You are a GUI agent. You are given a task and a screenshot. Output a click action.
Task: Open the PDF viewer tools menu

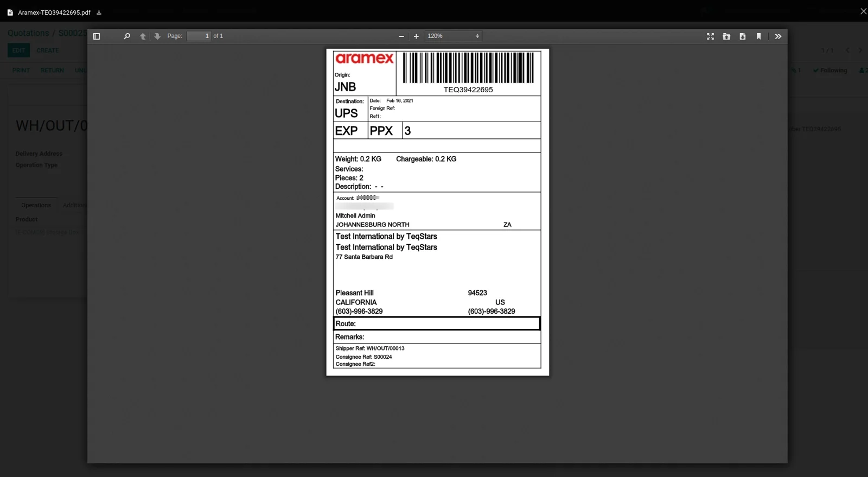coord(778,36)
